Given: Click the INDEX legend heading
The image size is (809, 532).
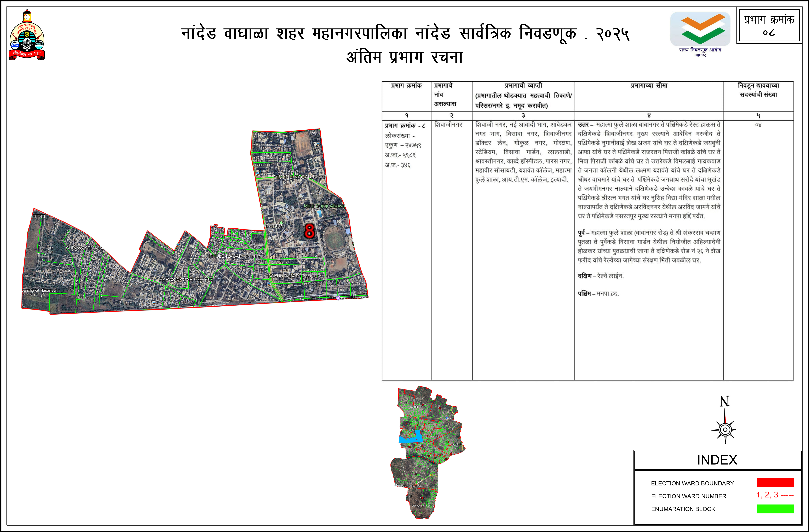Looking at the screenshot, I should pyautogui.click(x=717, y=460).
